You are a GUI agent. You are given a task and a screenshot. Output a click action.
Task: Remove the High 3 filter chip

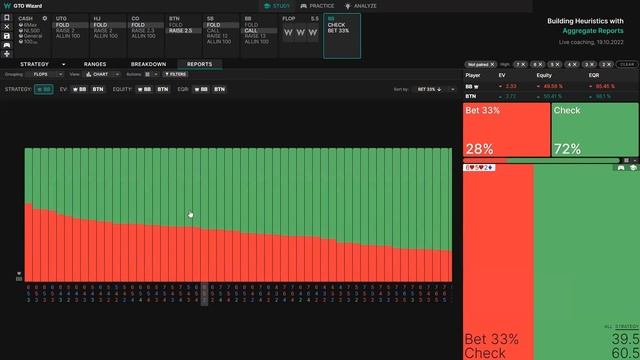(591, 64)
